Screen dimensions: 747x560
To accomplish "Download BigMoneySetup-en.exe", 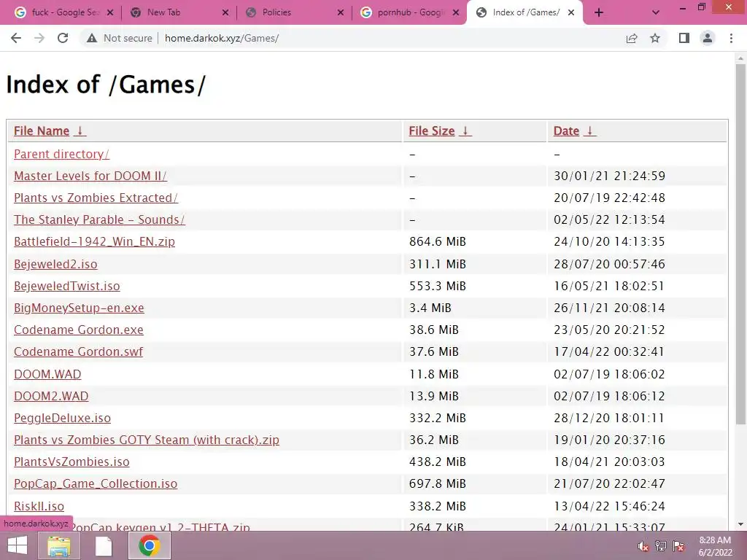I will pyautogui.click(x=79, y=308).
